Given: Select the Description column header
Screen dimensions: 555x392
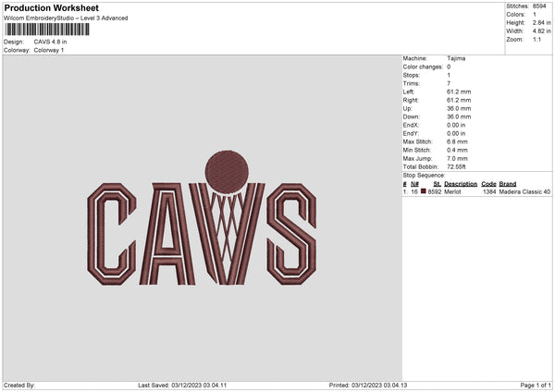Looking at the screenshot, I should tap(460, 183).
